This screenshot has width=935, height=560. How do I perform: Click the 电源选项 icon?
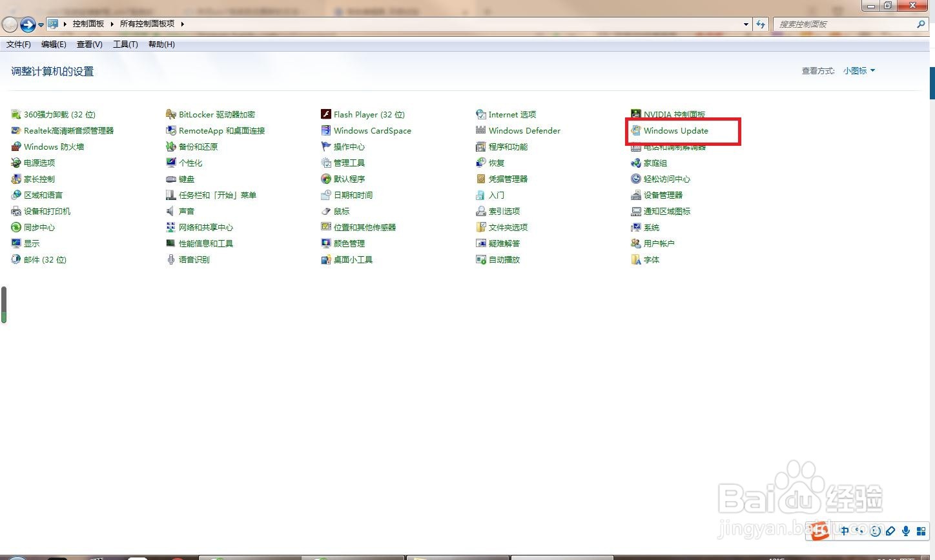(16, 163)
